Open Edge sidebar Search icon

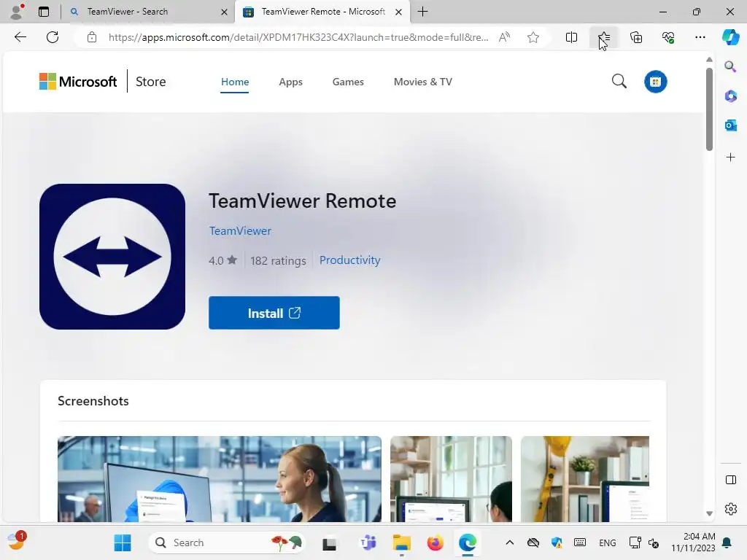tap(730, 66)
